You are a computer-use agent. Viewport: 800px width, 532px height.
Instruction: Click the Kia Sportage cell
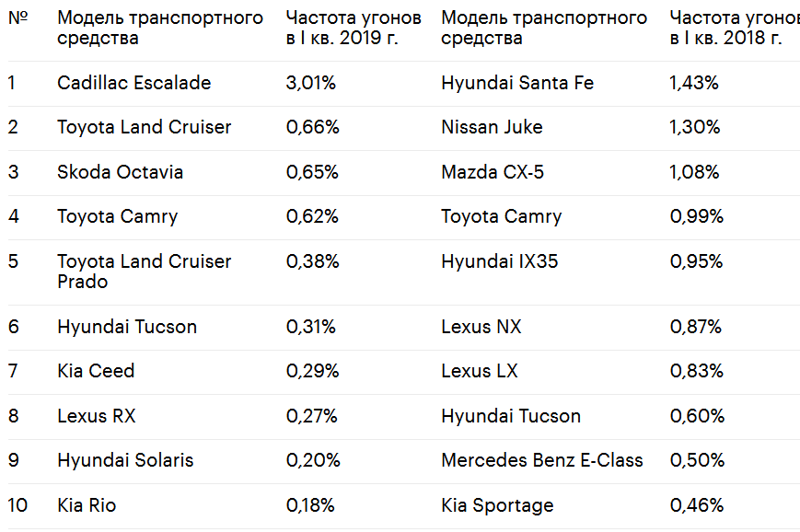click(497, 505)
